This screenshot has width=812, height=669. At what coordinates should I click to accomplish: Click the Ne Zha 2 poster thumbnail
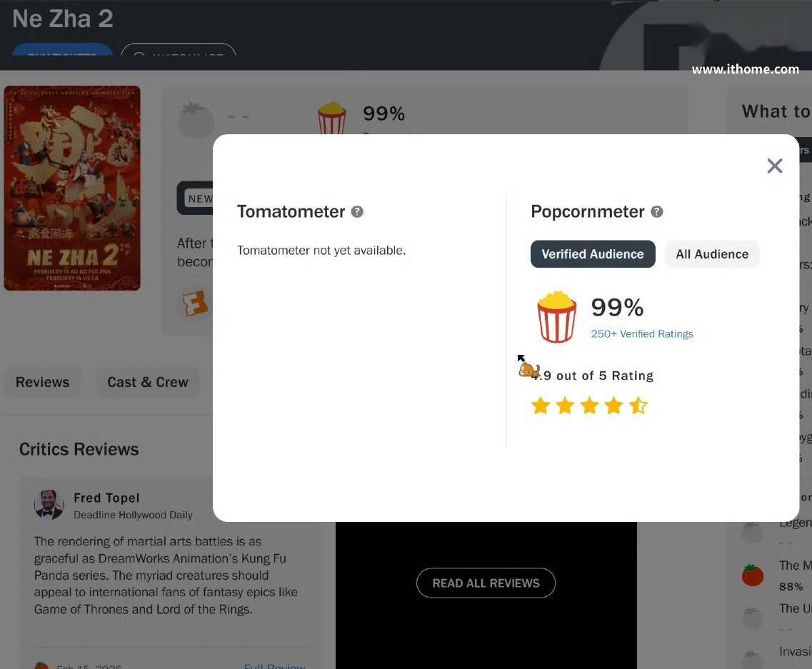(72, 188)
